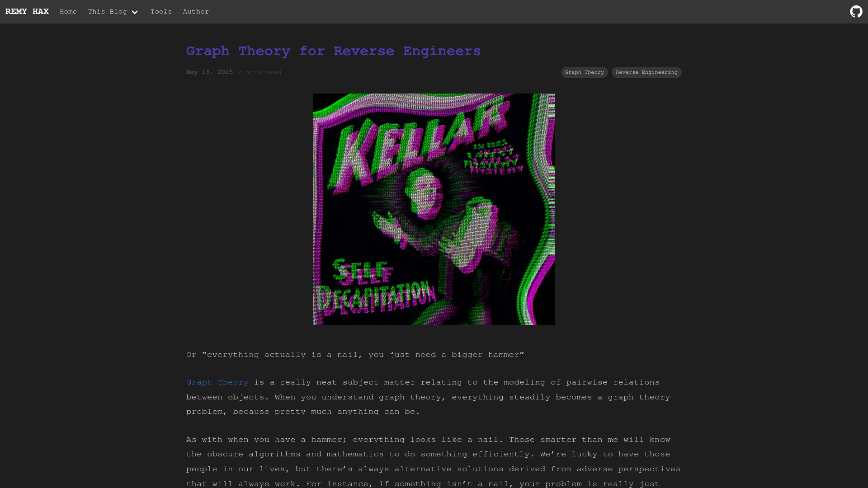Open the Graph Theory tag pill

[584, 72]
